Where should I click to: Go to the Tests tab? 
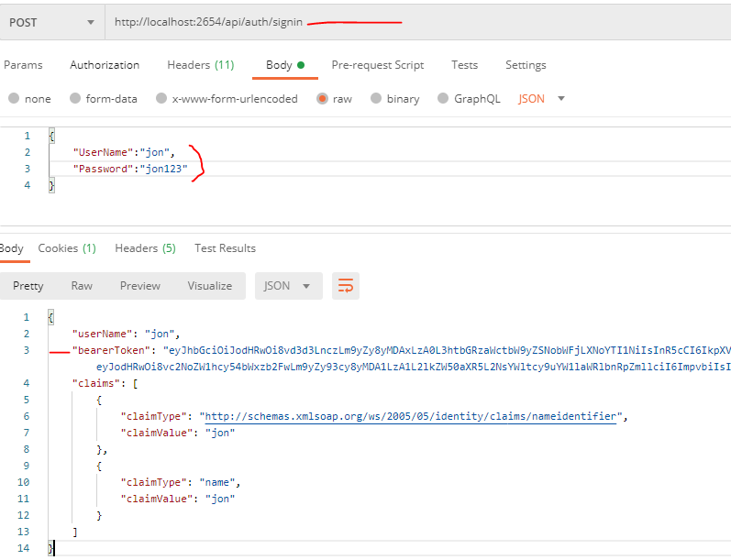464,65
